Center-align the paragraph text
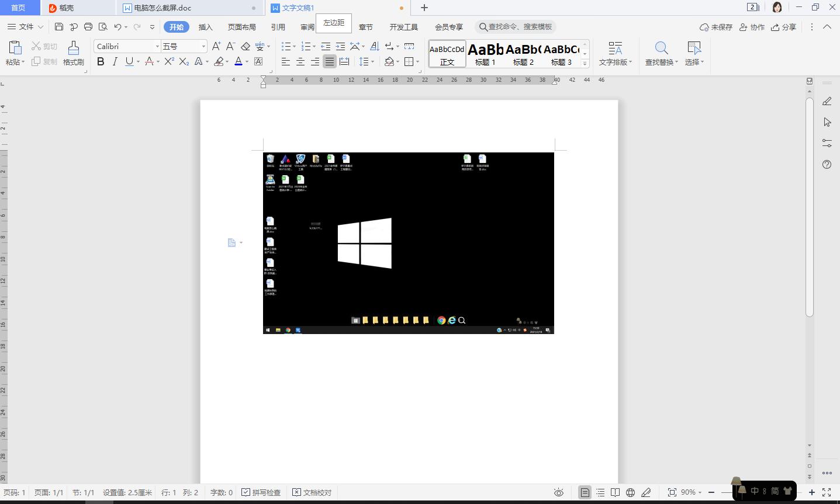The image size is (840, 504). point(300,61)
